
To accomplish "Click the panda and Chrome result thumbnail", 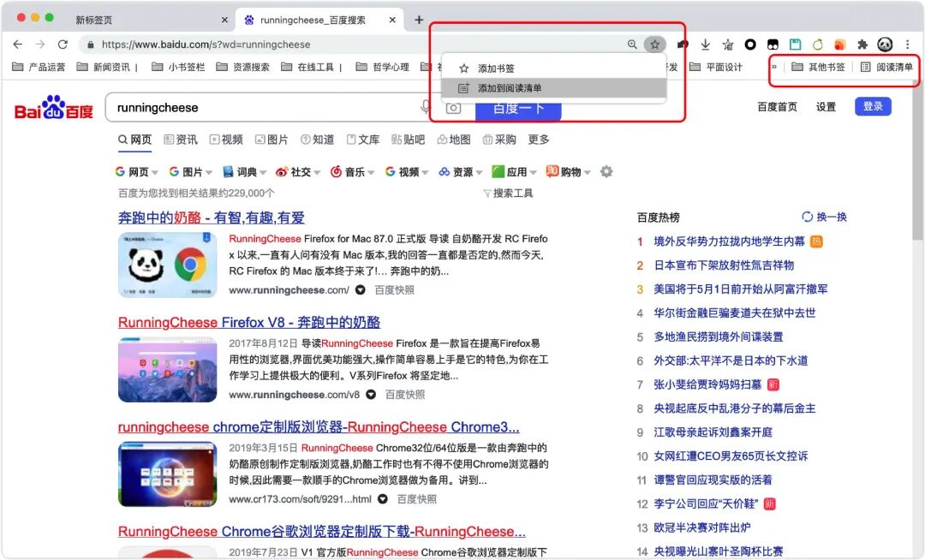I will 168,265.
